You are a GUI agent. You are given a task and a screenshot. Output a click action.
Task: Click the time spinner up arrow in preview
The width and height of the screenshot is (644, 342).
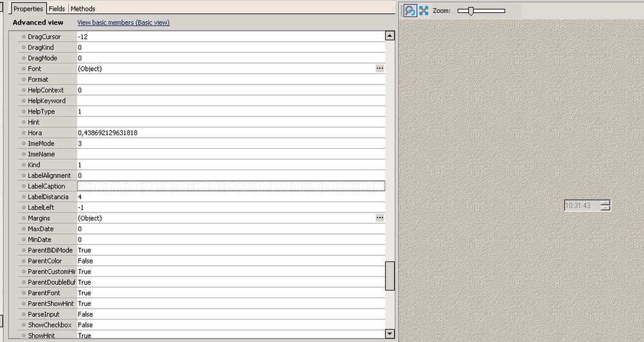click(605, 203)
